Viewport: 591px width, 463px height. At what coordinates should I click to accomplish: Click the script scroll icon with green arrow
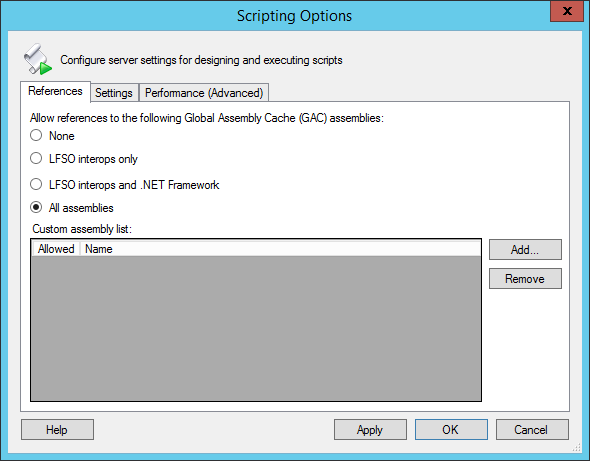pyautogui.click(x=38, y=59)
